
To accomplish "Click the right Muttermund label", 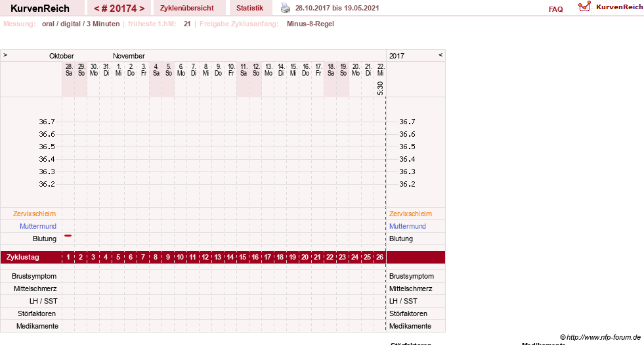I will [x=408, y=226].
